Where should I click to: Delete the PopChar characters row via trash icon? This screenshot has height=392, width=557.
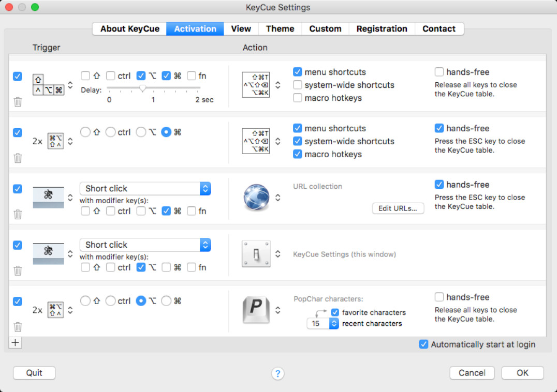[x=18, y=327]
